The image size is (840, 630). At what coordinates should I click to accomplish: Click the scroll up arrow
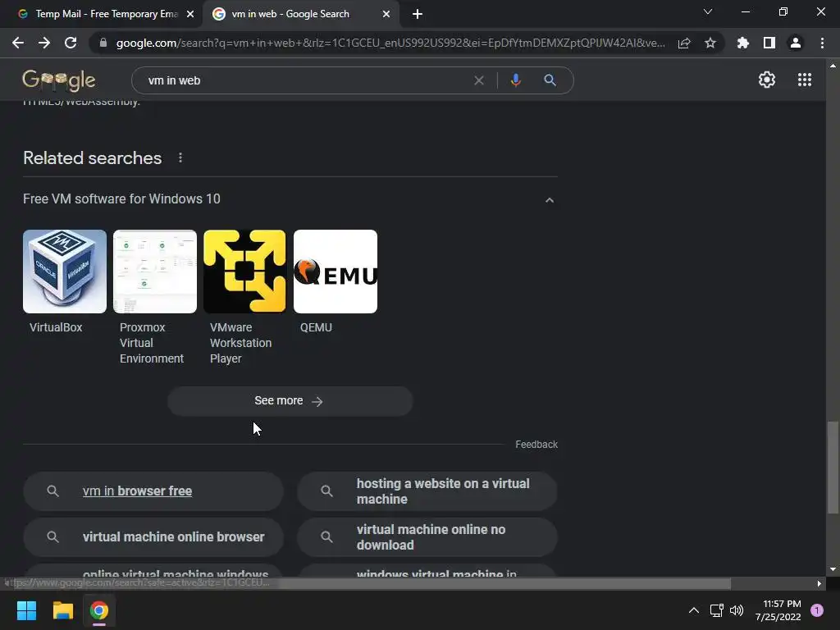[833, 66]
